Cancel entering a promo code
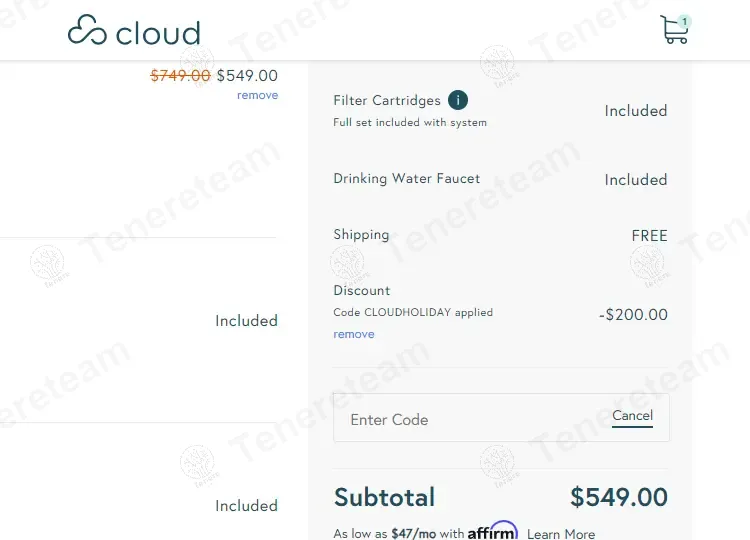This screenshot has width=750, height=540. tap(632, 416)
